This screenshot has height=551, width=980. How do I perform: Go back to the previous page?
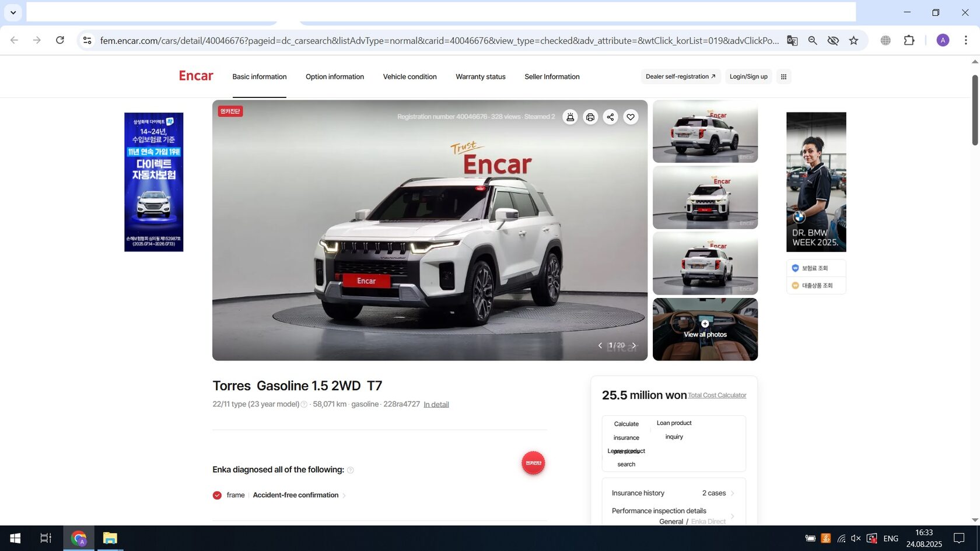click(15, 40)
